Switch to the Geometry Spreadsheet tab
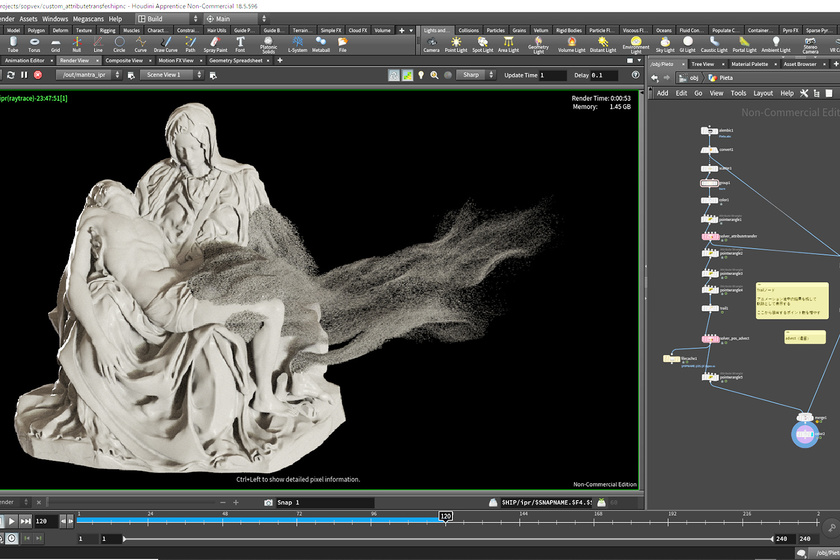Image resolution: width=840 pixels, height=560 pixels. [x=236, y=61]
